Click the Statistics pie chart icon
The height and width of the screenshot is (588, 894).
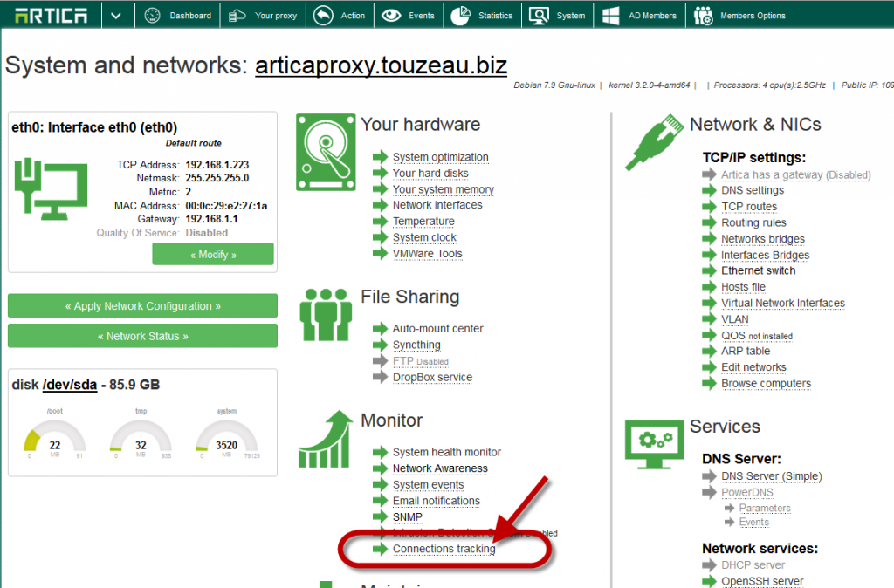pyautogui.click(x=461, y=16)
